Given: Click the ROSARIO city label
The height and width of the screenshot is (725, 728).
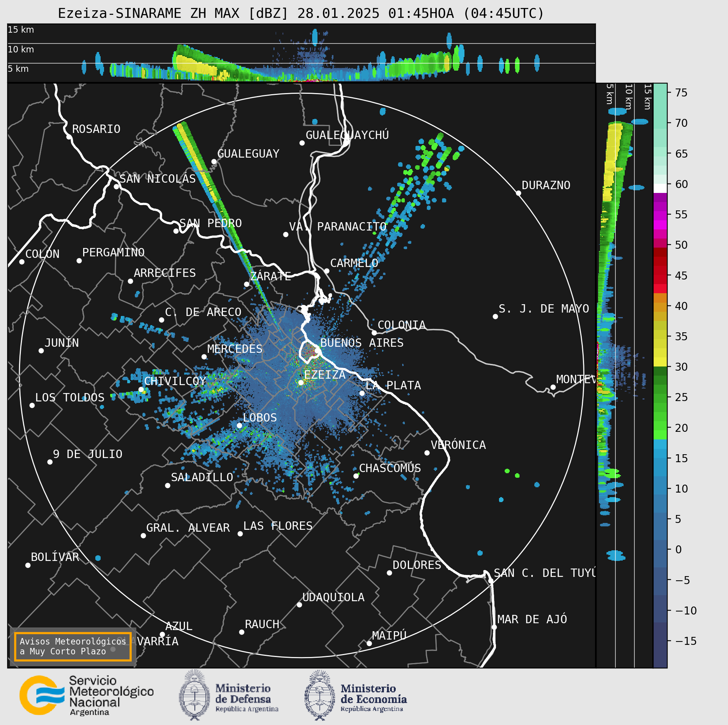Looking at the screenshot, I should click(96, 129).
